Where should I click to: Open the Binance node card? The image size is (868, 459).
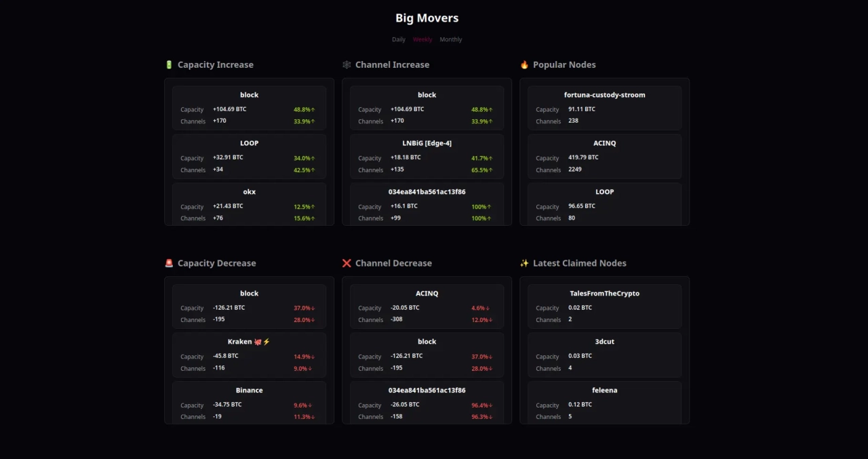coord(249,391)
